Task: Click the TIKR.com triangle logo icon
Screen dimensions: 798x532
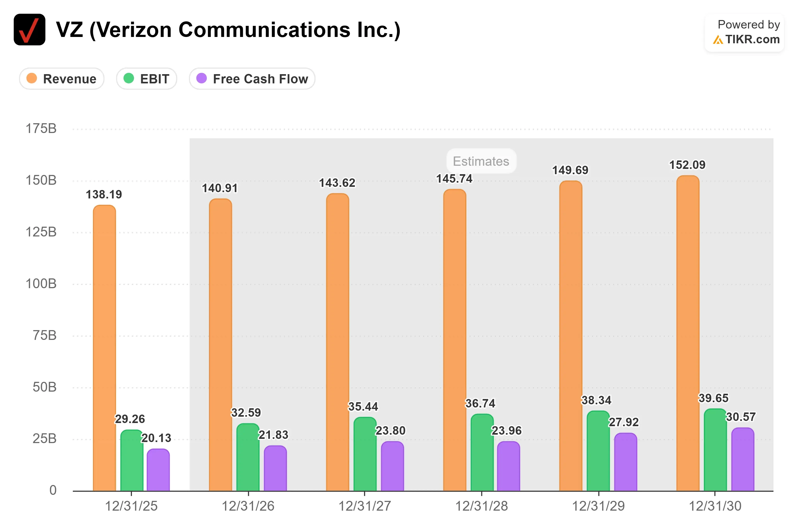Action: pyautogui.click(x=718, y=40)
